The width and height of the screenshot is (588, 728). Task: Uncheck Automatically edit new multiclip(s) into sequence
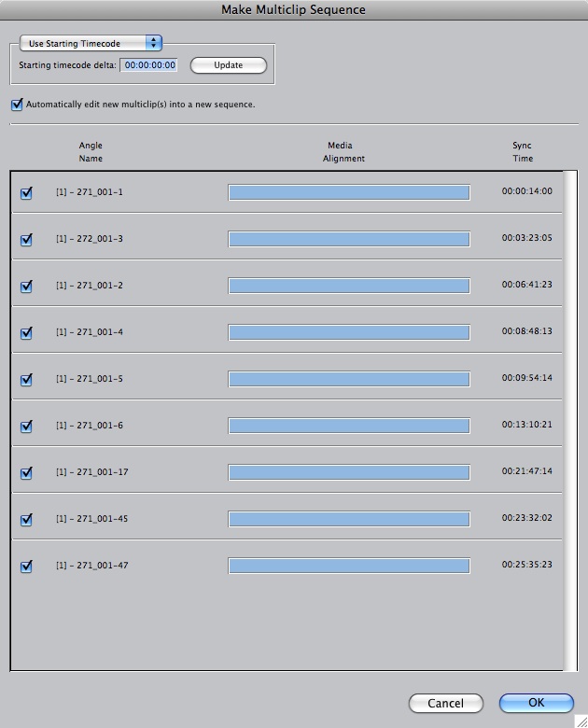point(17,105)
